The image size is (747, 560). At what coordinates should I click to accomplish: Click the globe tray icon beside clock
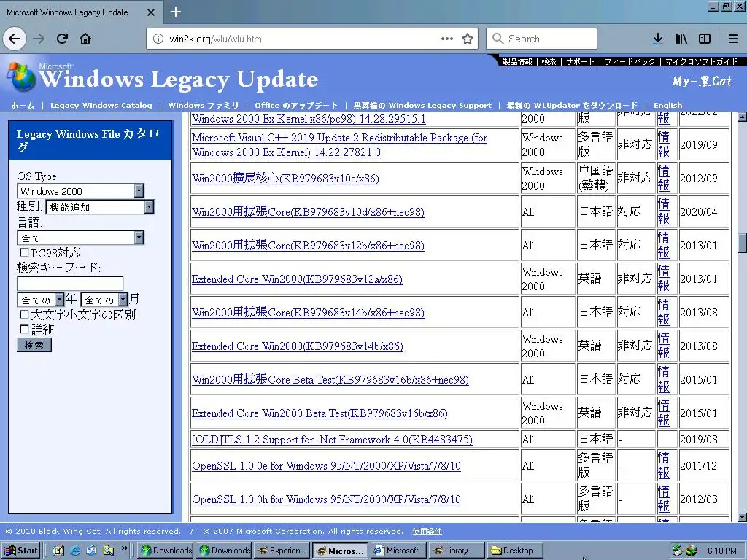(692, 551)
